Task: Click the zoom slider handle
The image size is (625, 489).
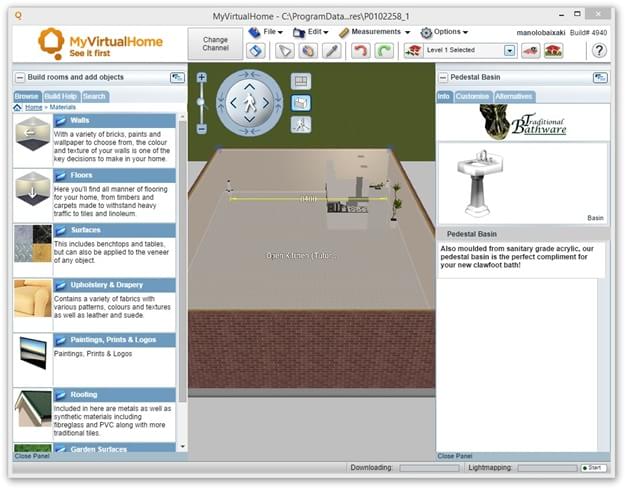Action: (201, 102)
